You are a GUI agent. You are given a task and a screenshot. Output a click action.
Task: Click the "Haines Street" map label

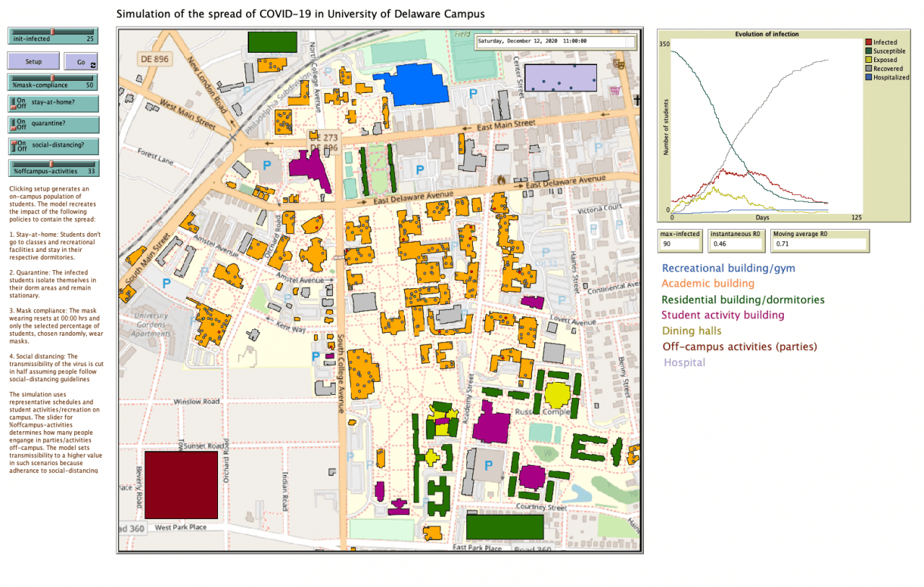click(576, 271)
